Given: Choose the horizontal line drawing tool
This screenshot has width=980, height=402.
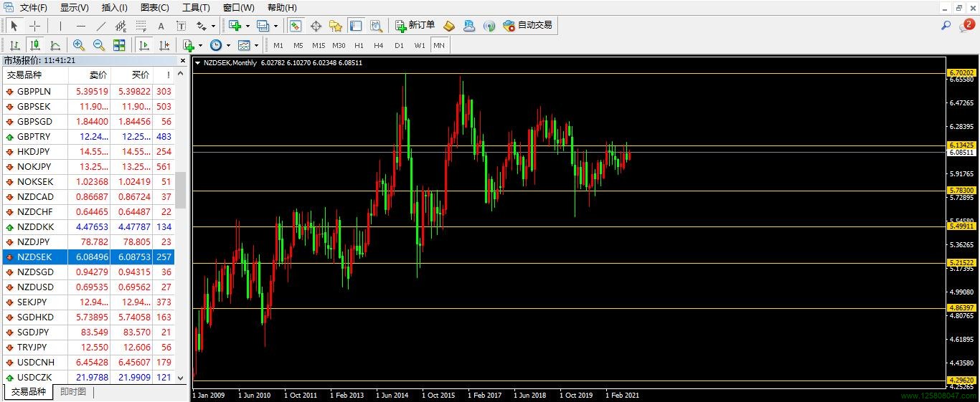Looking at the screenshot, I should pos(81,26).
